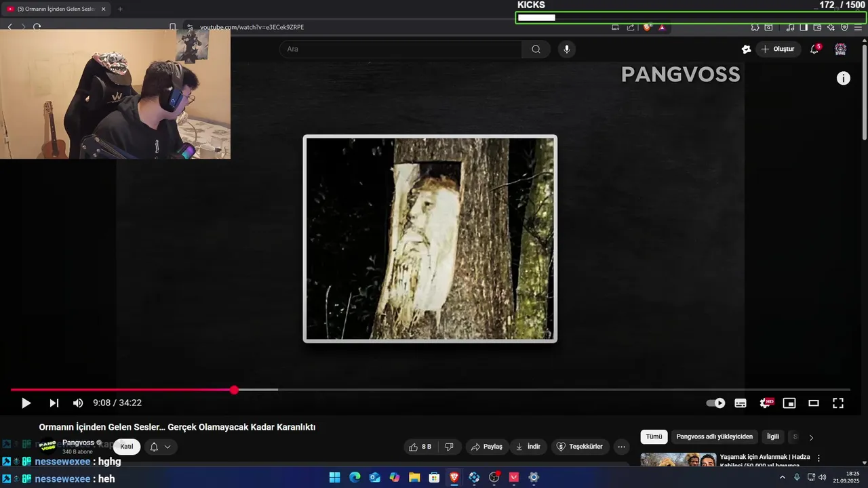
Task: Open player settings gear (HD)
Action: 766,403
